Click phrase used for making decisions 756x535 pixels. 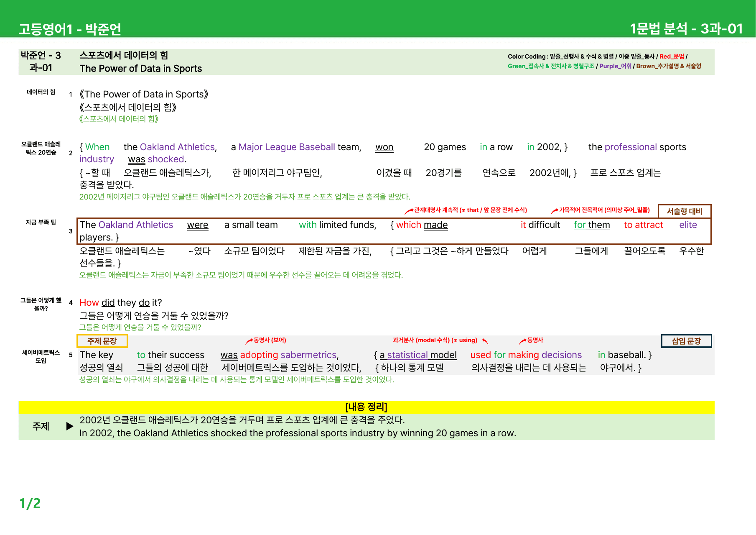click(x=526, y=355)
